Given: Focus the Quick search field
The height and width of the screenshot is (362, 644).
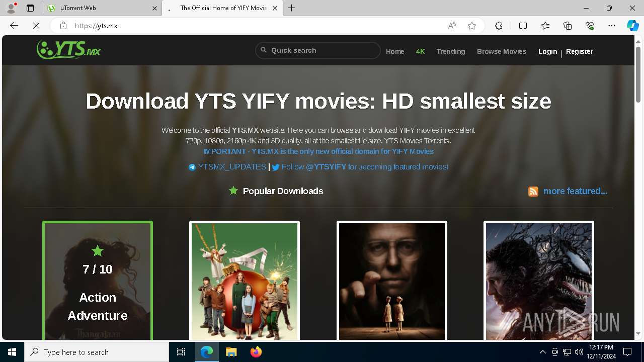Looking at the screenshot, I should tap(318, 50).
